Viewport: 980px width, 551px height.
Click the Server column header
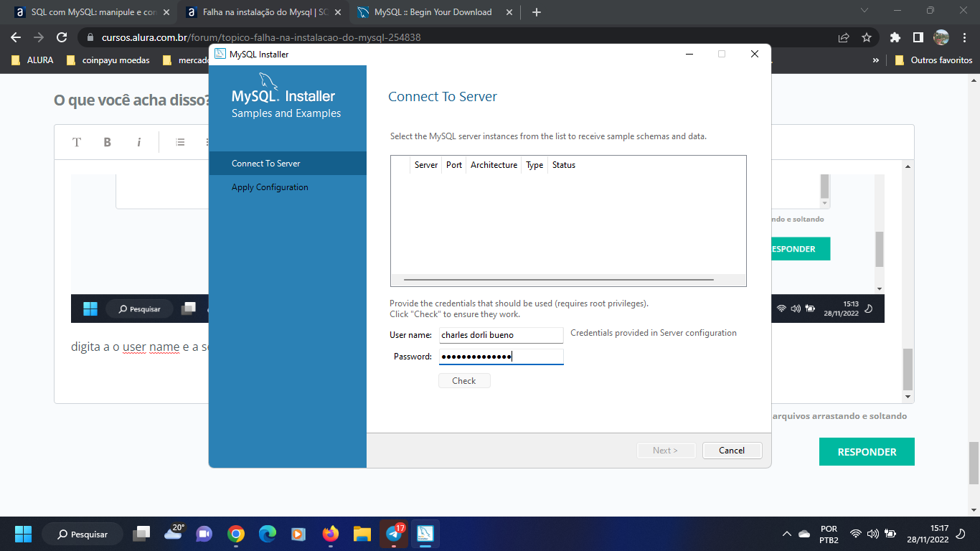click(x=426, y=165)
